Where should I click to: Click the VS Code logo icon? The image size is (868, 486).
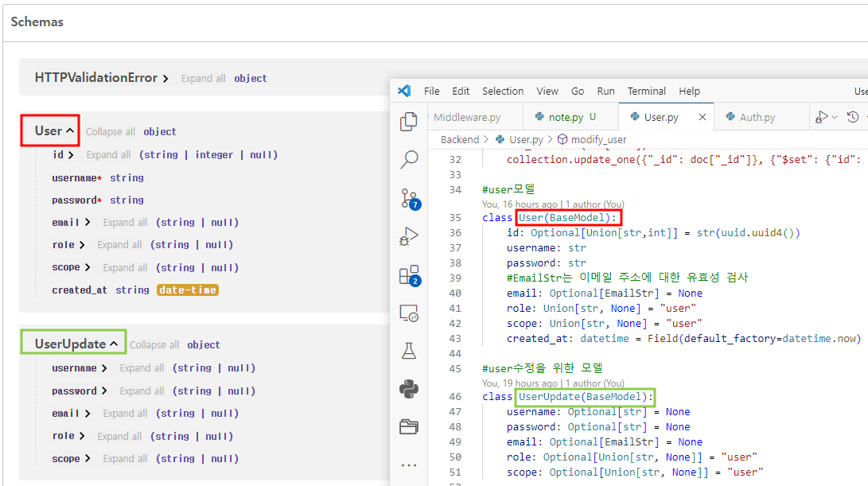(404, 91)
